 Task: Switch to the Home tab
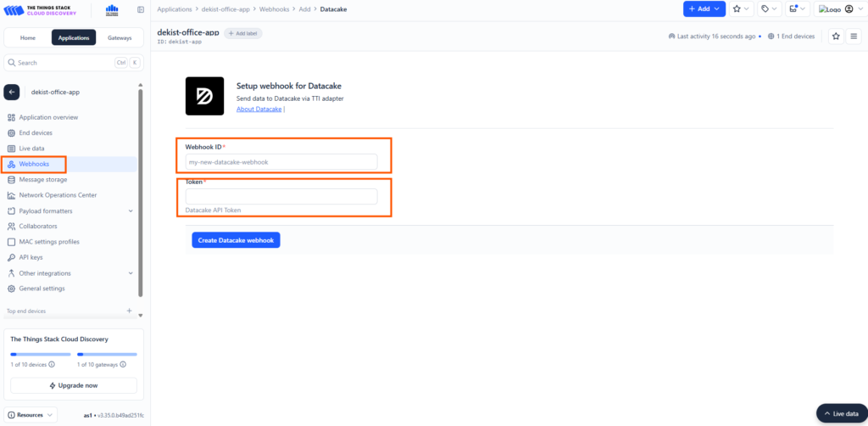(x=28, y=37)
